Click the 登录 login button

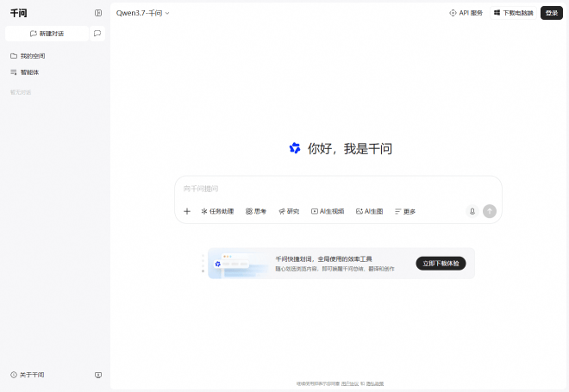click(552, 13)
